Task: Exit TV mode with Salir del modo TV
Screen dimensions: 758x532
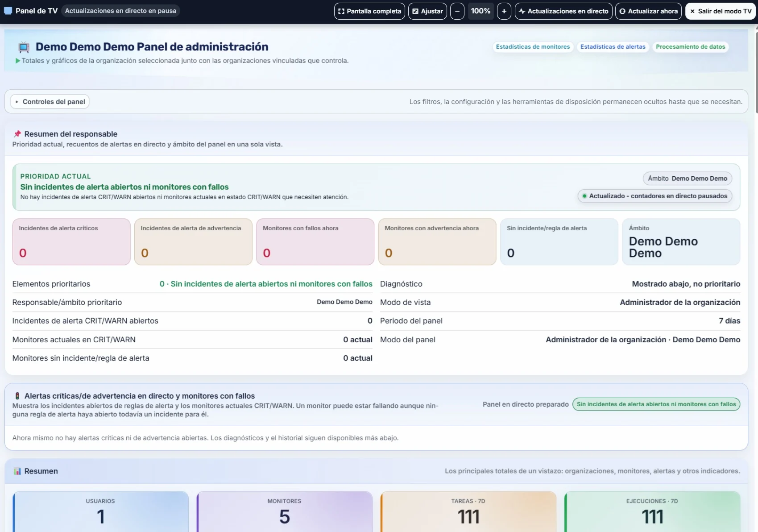Action: click(721, 11)
